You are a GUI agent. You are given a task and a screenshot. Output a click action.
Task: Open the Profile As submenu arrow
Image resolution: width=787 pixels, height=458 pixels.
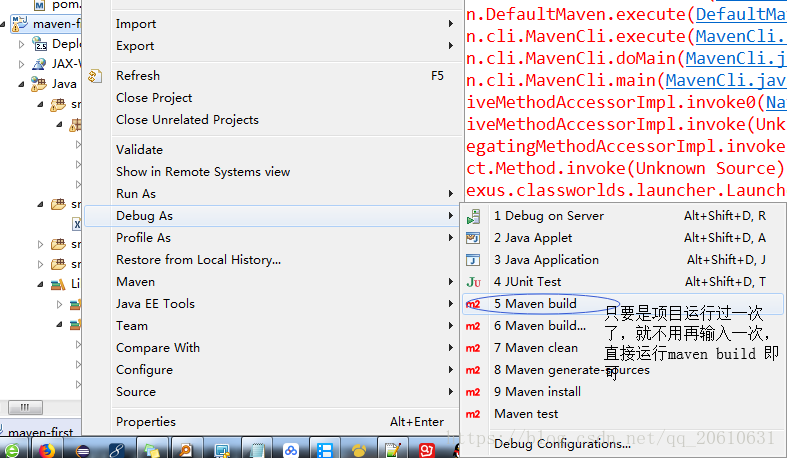pos(451,238)
